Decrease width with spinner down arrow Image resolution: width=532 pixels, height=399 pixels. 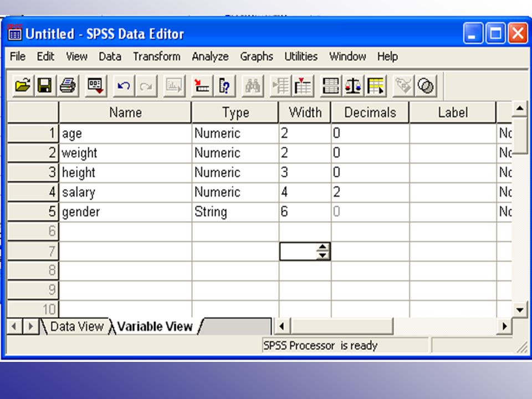(323, 255)
